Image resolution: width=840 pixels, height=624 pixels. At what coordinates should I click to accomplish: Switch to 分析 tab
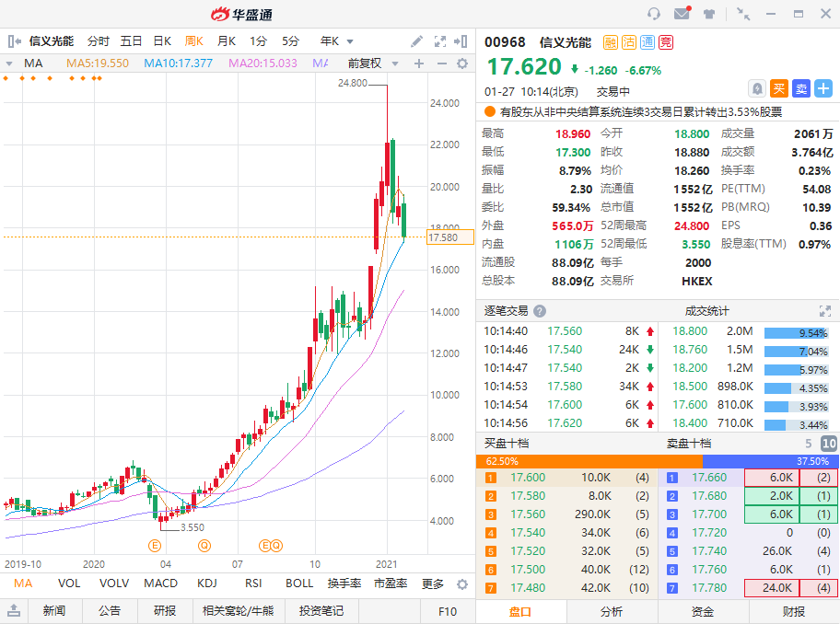click(x=612, y=611)
